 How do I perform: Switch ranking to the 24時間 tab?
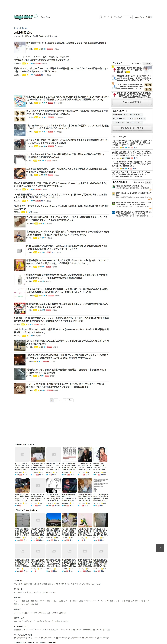point(147,64)
